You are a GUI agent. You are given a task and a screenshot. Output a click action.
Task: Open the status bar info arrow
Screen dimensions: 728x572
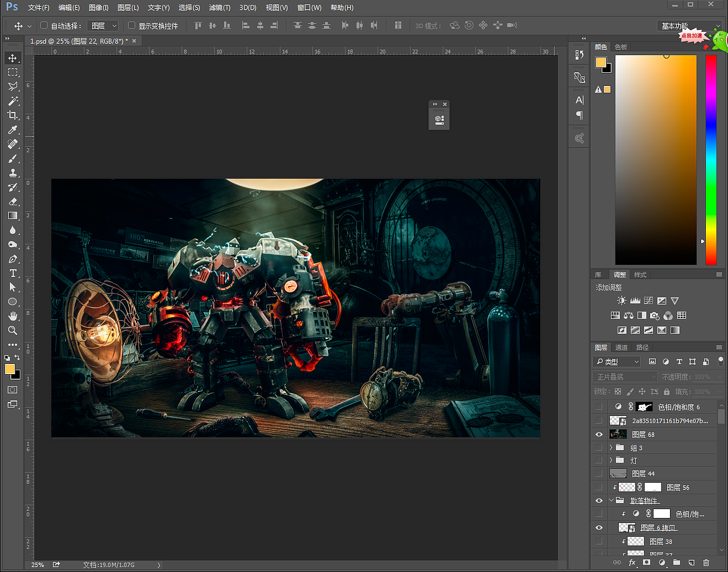159,565
